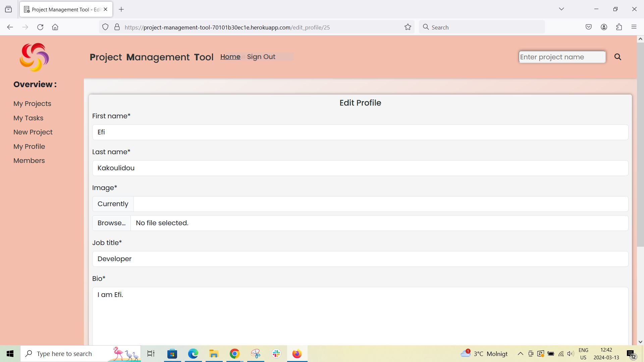Click the Project Management Tool logo
The height and width of the screenshot is (362, 644).
click(34, 57)
